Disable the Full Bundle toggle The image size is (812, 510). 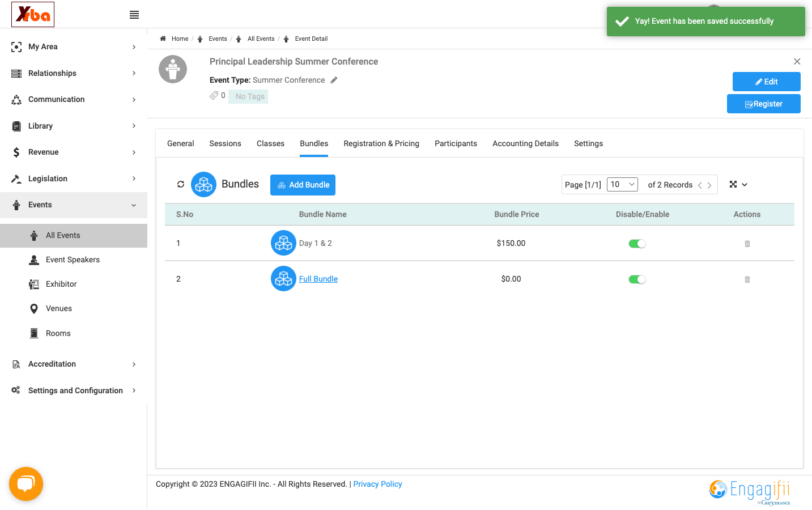click(637, 279)
